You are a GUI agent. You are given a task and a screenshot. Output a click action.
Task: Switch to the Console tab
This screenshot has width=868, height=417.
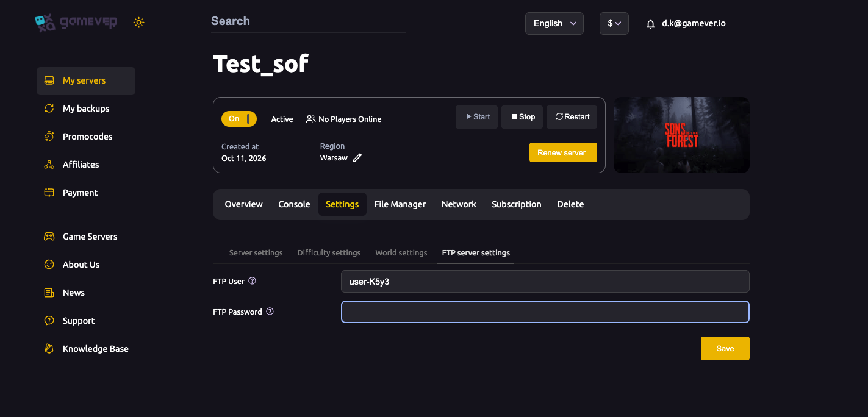[294, 204]
